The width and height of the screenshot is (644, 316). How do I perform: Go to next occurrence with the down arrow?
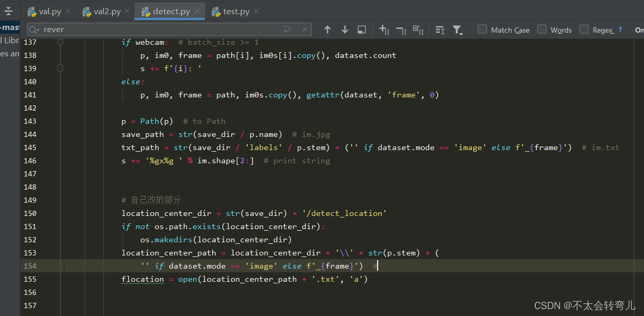345,30
